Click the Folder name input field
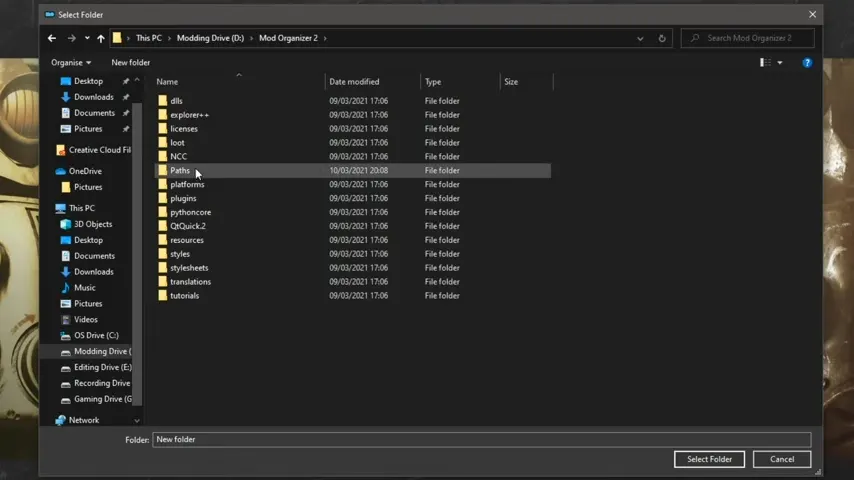Image resolution: width=854 pixels, height=480 pixels. point(481,440)
